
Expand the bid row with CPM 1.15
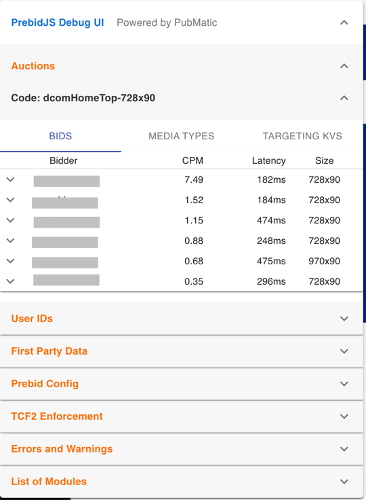[11, 220]
